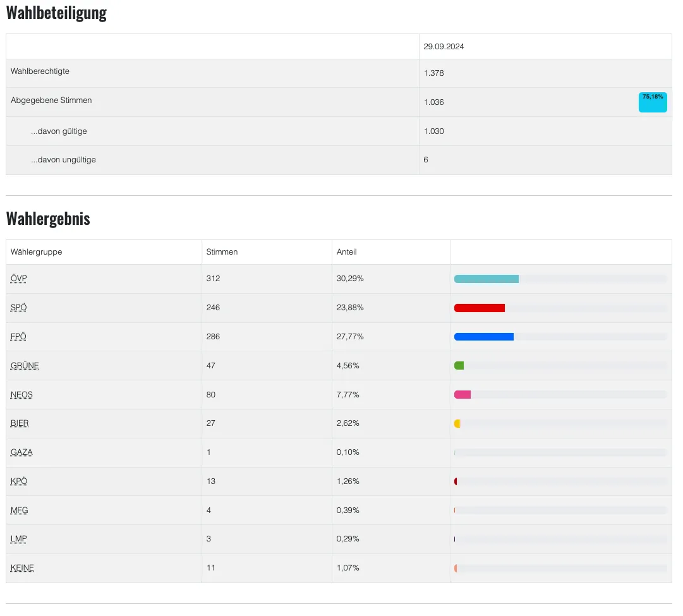683x616 pixels.
Task: Click the 75,18% turnout badge
Action: (x=653, y=102)
